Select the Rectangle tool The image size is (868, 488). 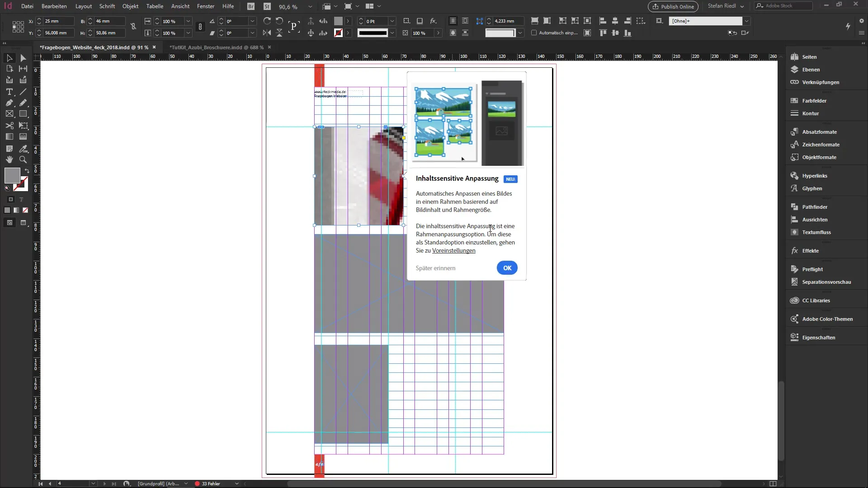coord(23,114)
